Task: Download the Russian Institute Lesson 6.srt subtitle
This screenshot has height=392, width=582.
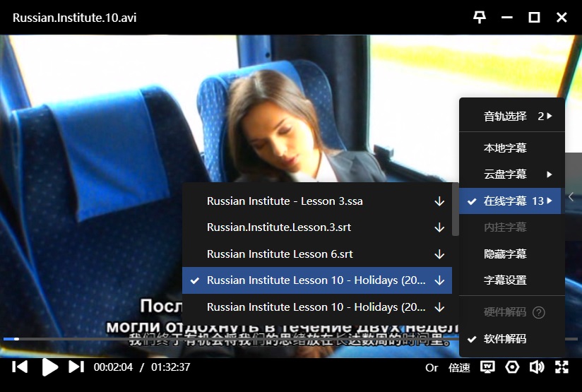Action: point(439,254)
